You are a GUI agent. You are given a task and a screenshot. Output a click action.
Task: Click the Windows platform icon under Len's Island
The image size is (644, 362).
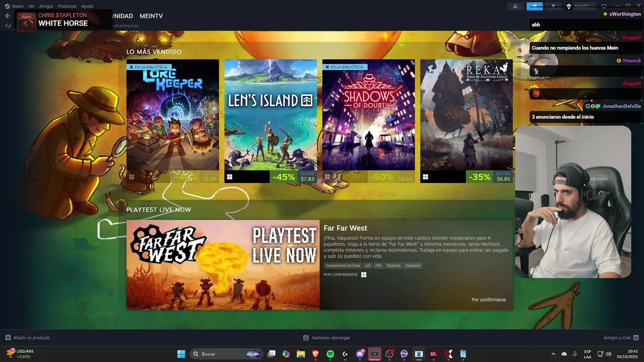coord(229,177)
